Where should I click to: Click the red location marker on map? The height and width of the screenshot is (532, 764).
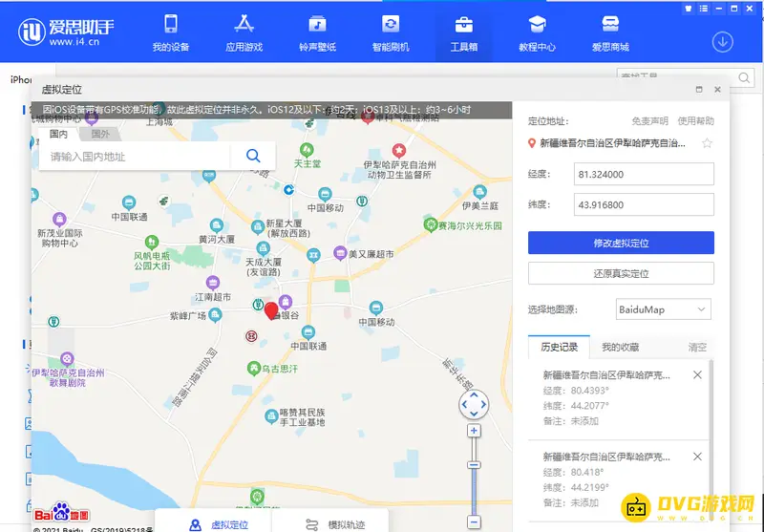(x=271, y=310)
